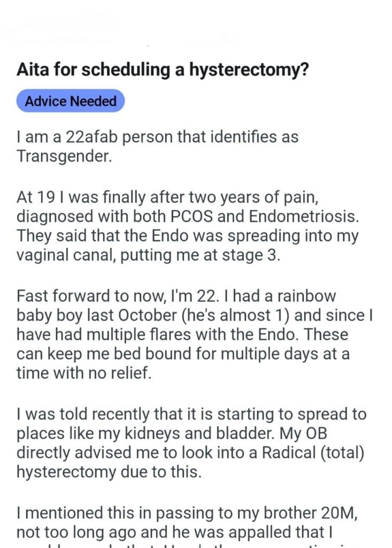Click the line "time with no relief."
This screenshot has width=392, height=548.
tap(84, 374)
